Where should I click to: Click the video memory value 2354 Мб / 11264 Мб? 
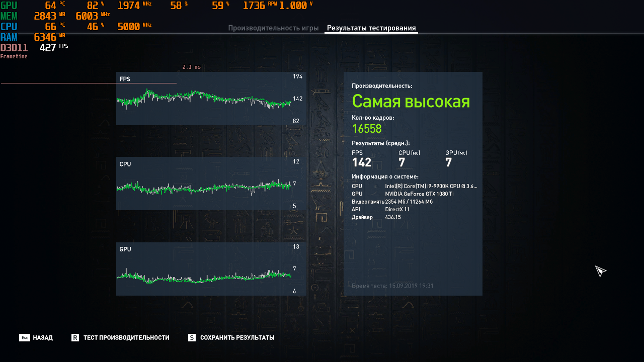click(409, 202)
